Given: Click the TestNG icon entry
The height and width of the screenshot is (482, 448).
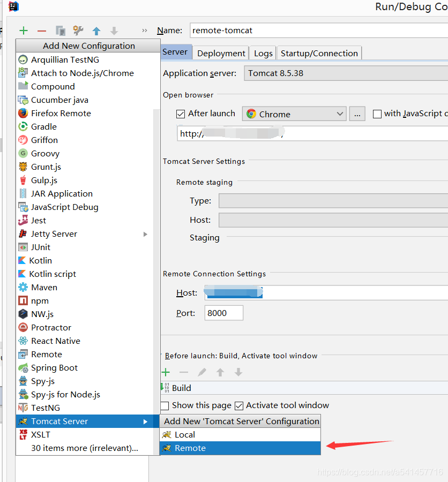Looking at the screenshot, I should [23, 408].
